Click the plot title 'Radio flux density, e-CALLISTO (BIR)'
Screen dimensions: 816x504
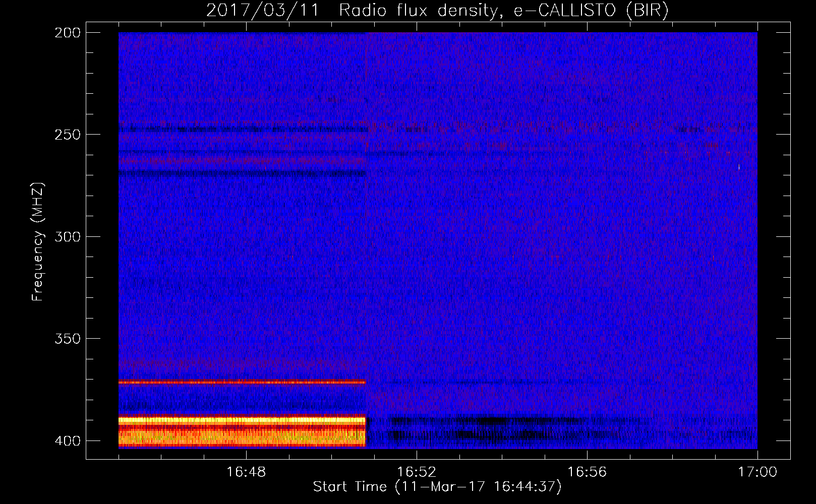503,10
